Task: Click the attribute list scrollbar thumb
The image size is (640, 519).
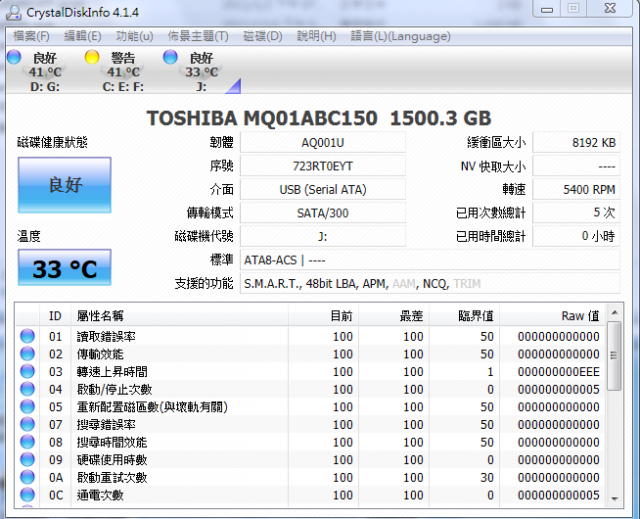Action: 614,356
